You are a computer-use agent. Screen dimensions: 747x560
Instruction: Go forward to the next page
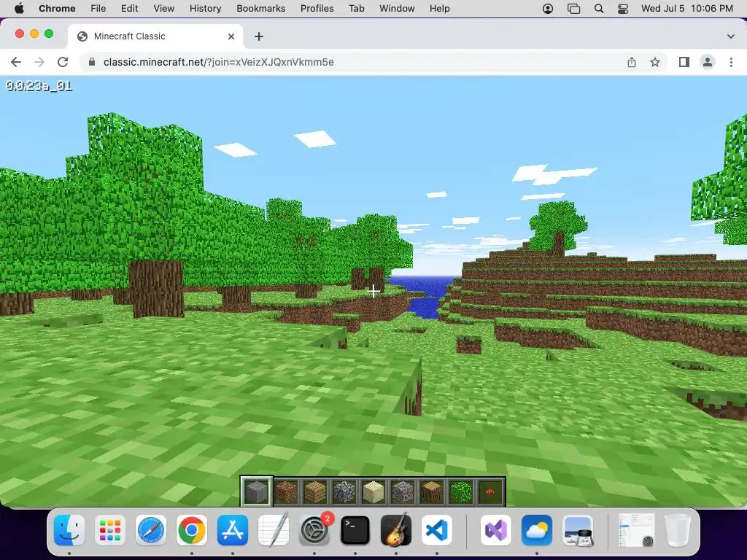click(39, 62)
